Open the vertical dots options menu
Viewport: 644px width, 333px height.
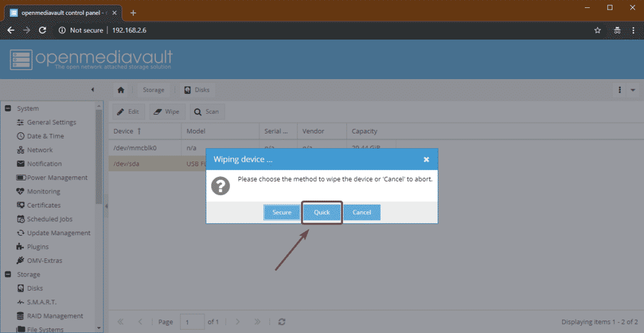pos(619,90)
